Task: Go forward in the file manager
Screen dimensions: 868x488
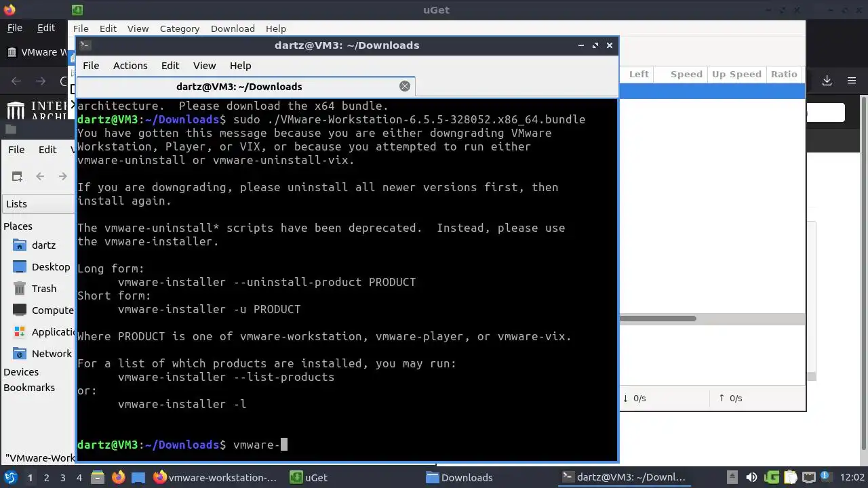Action: [x=62, y=176]
